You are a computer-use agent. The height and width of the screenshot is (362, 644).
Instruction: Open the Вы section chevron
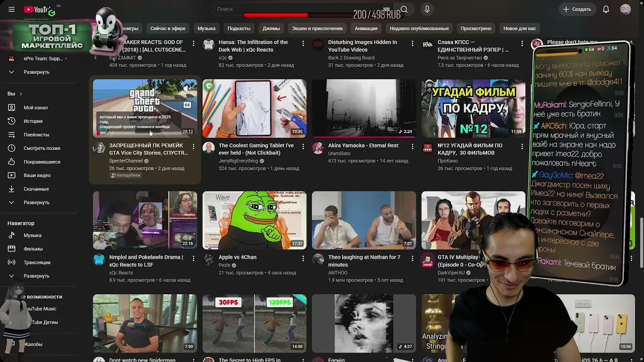21,94
